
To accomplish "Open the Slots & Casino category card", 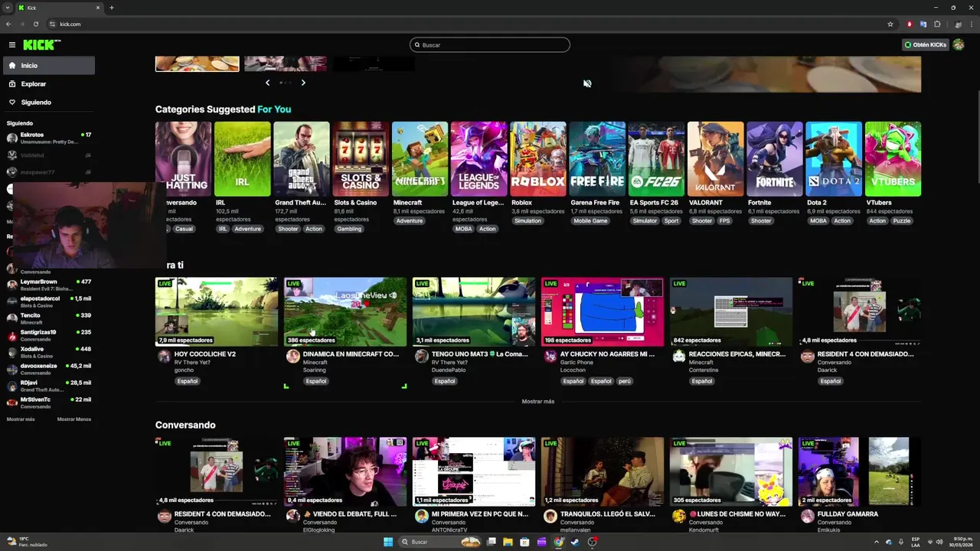I will (x=361, y=159).
